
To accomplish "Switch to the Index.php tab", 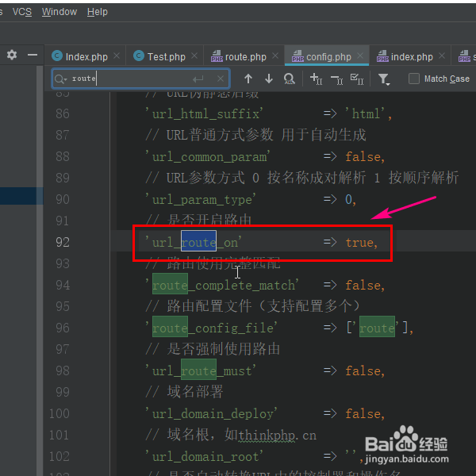I will (86, 57).
